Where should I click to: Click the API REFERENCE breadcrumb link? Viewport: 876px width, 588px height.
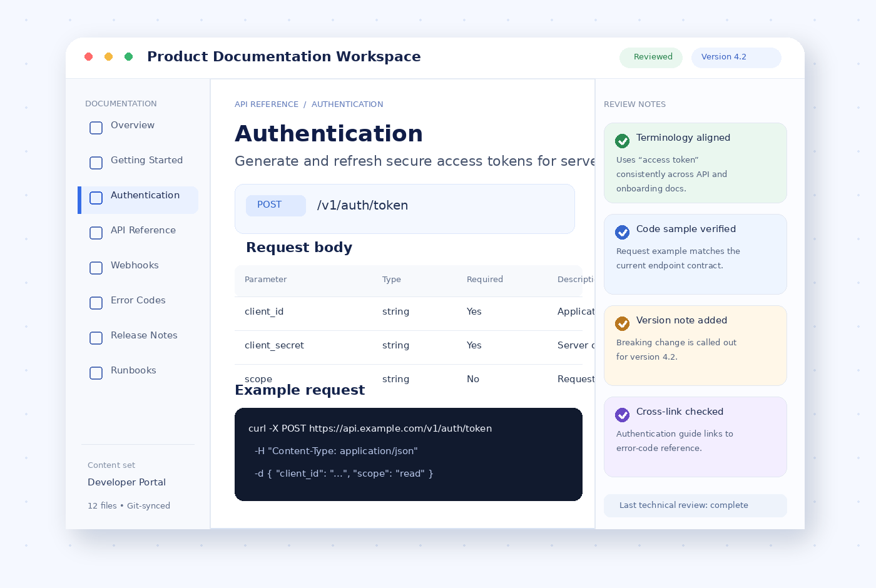(267, 104)
